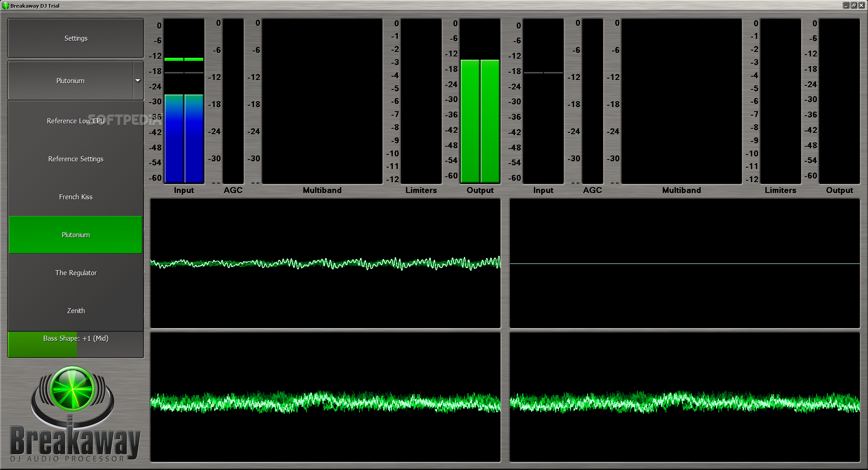Restore the Breakaway DJ Trial window

coord(854,5)
